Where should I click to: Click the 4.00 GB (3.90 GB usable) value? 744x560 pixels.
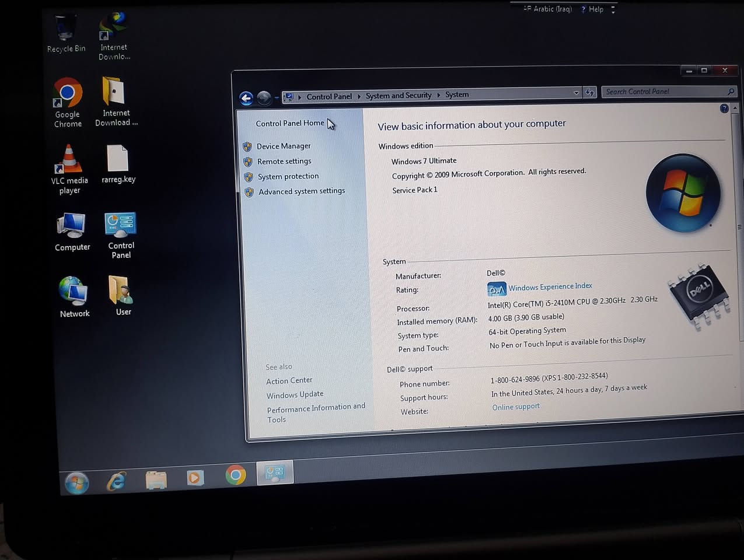(526, 318)
